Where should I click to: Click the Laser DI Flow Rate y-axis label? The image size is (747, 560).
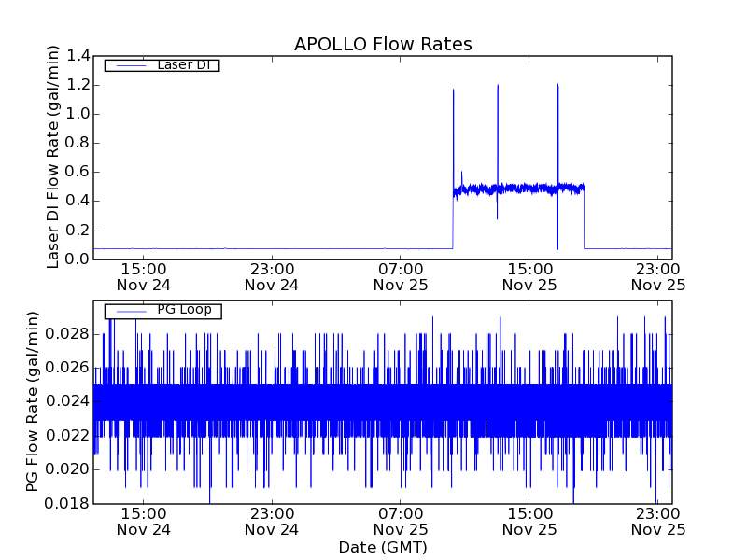(x=53, y=157)
